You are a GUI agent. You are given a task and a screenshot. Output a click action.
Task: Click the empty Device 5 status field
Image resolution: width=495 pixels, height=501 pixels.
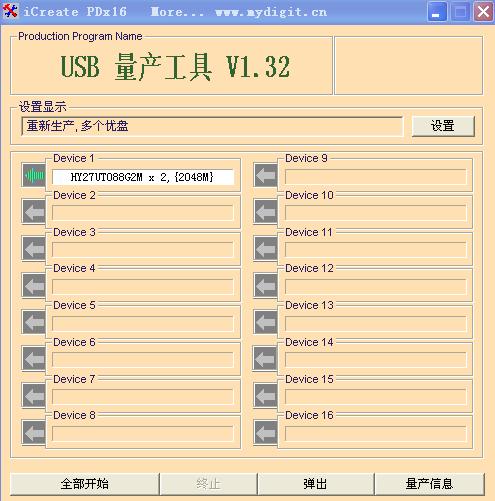click(143, 324)
